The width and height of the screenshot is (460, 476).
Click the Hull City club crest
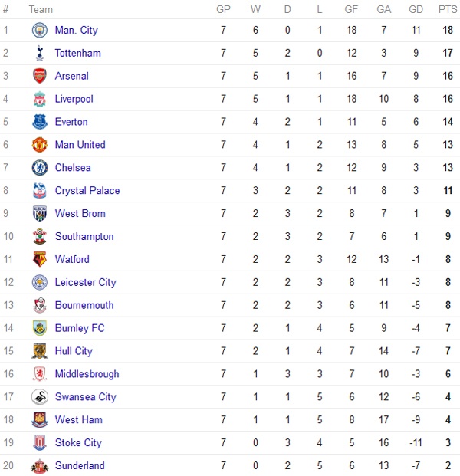39,351
